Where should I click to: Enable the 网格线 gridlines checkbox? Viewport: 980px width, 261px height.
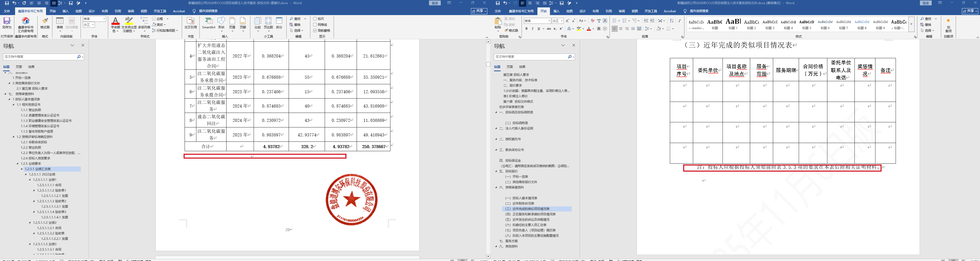[315, 25]
